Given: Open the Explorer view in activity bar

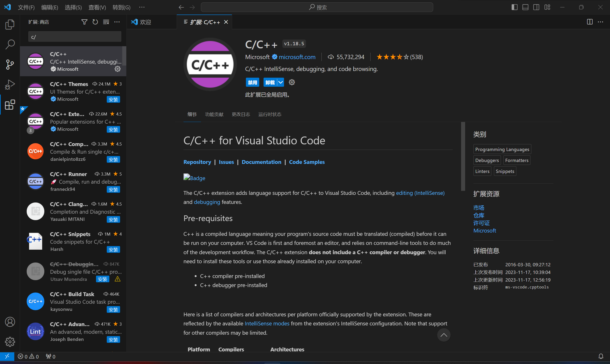Looking at the screenshot, I should coord(10,24).
